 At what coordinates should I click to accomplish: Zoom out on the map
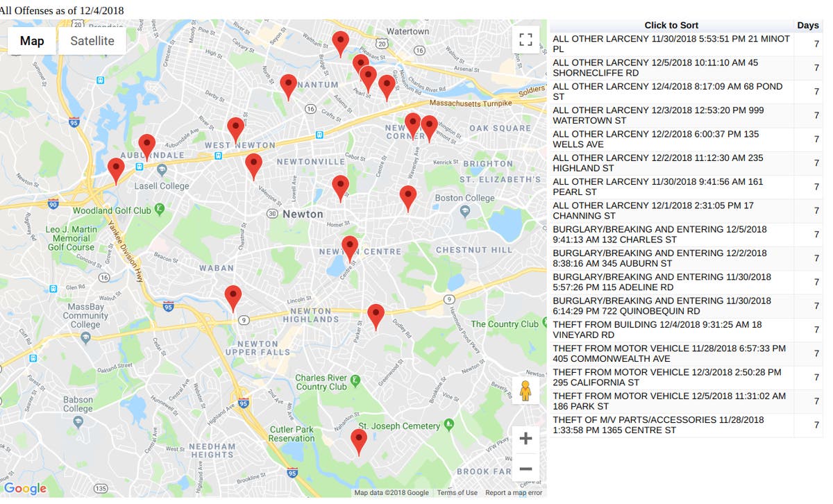(x=525, y=469)
